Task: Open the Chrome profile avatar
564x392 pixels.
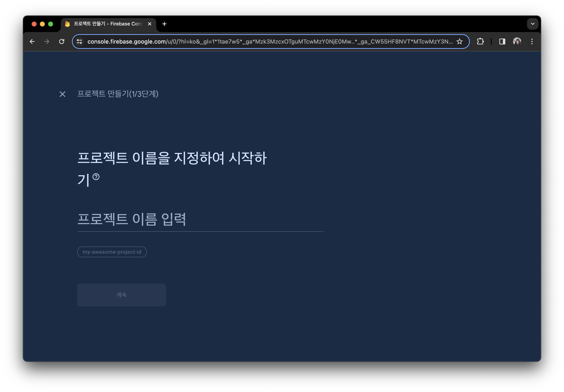Action: (x=517, y=42)
